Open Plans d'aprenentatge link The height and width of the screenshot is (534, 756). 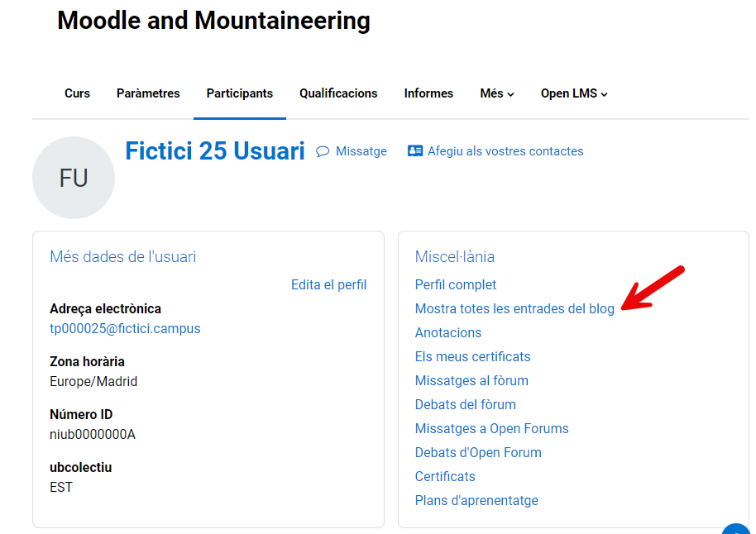476,500
